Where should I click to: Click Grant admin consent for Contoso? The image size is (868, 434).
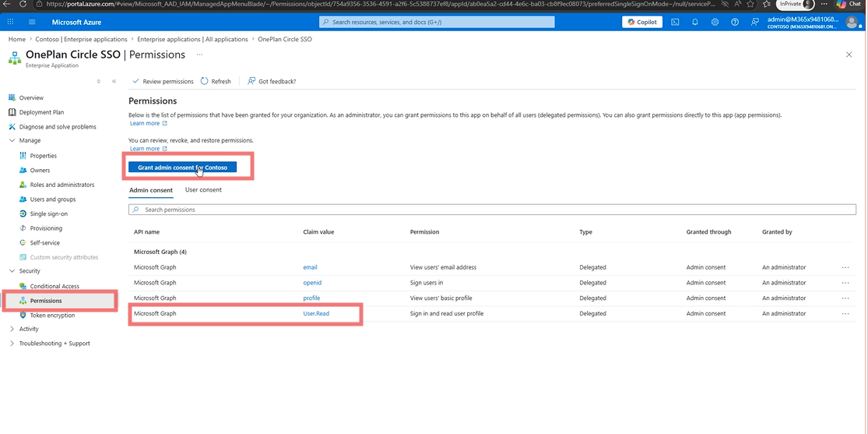pyautogui.click(x=183, y=168)
